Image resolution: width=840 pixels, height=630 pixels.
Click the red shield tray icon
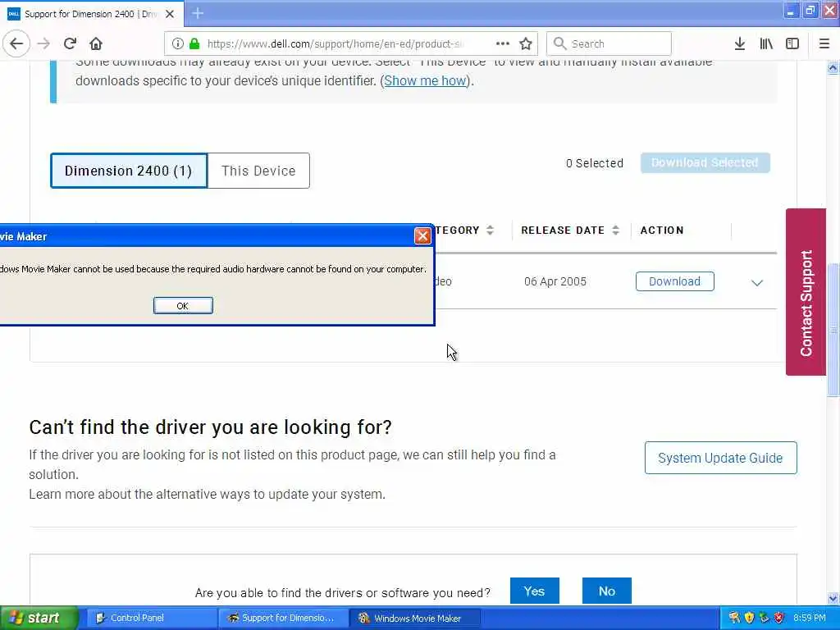[779, 618]
